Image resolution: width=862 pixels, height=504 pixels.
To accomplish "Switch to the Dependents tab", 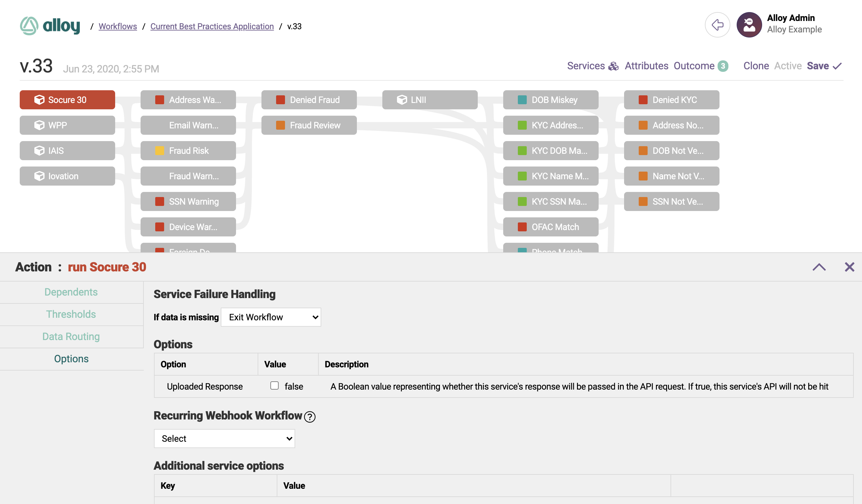I will coord(71,292).
